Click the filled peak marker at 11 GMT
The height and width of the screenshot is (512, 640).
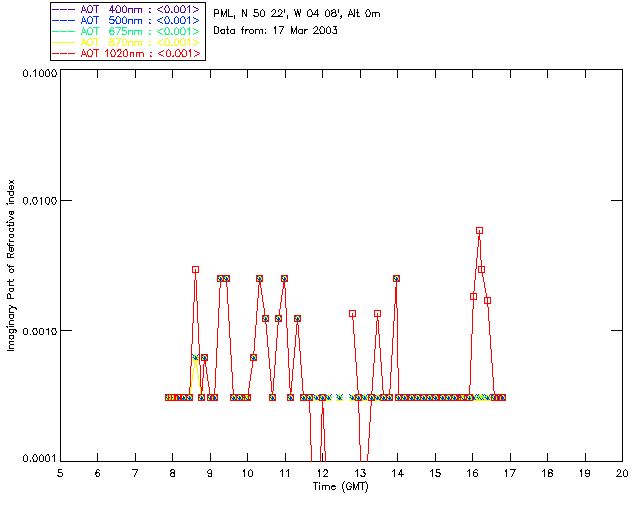[284, 278]
